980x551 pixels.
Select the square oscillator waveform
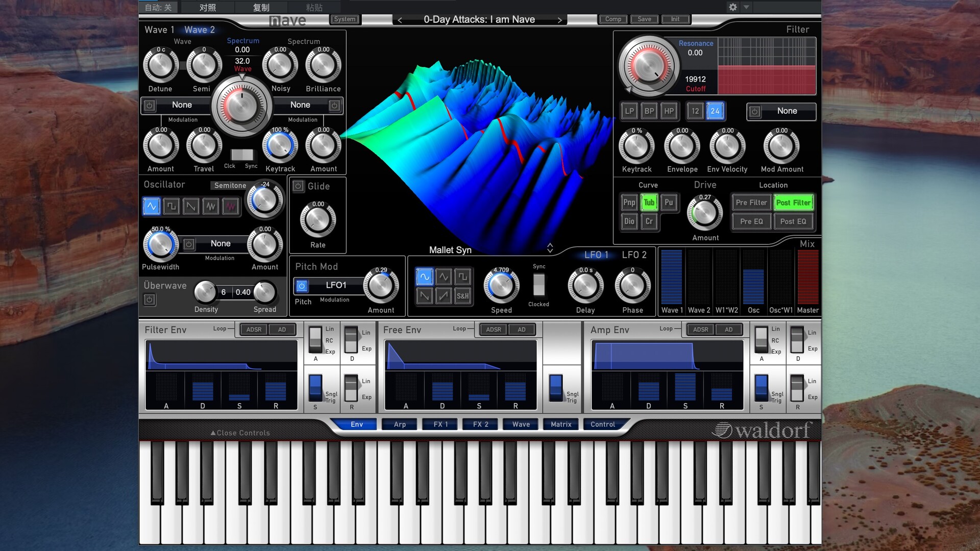[x=171, y=206]
